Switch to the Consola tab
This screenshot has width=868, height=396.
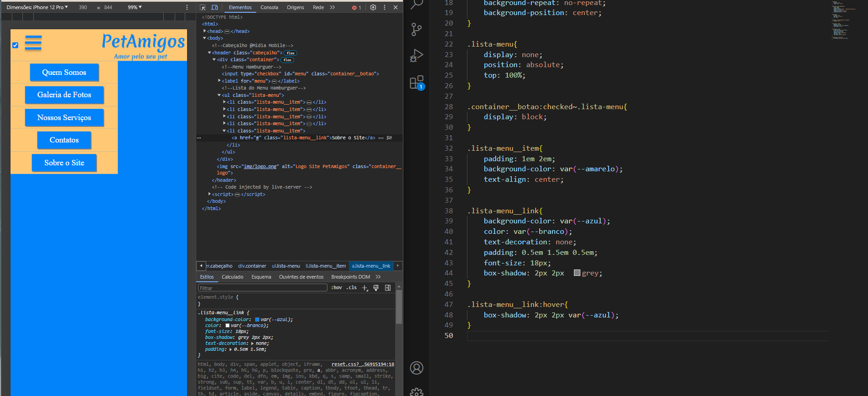pos(269,7)
